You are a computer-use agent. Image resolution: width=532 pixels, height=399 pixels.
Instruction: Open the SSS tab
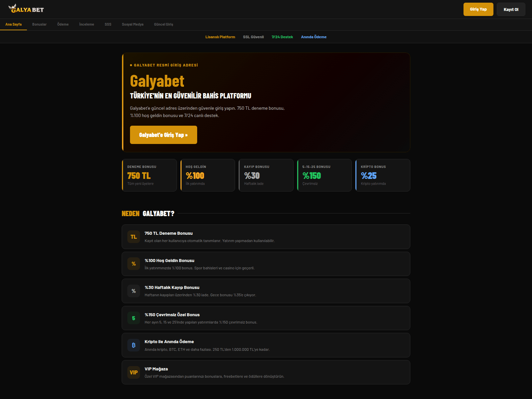click(x=108, y=24)
